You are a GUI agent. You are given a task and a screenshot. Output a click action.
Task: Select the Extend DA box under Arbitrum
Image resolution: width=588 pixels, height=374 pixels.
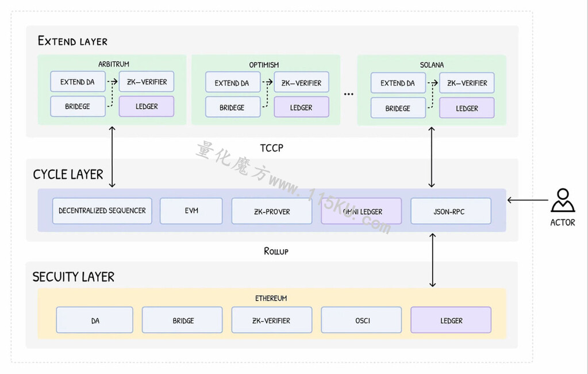click(x=78, y=82)
